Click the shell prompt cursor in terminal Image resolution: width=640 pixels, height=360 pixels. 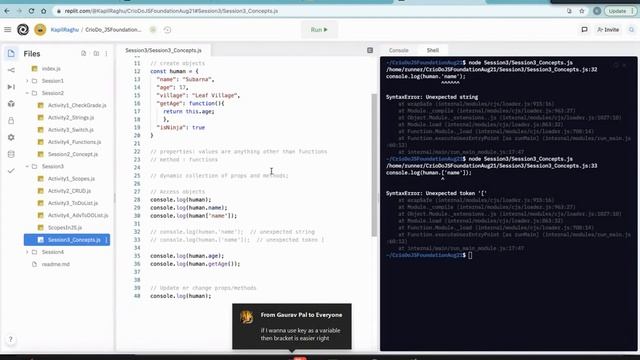470,255
